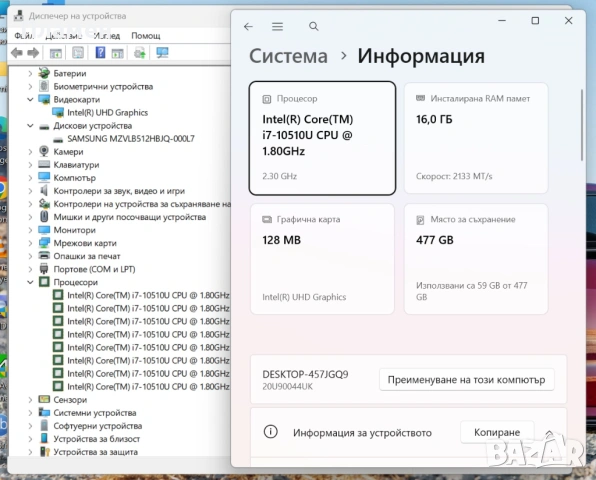
Task: Collapse the Информация за устройството section chevron
Action: point(549,433)
